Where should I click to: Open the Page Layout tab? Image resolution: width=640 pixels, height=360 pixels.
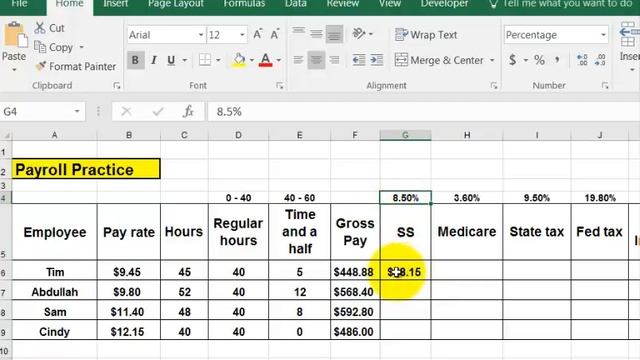(176, 4)
